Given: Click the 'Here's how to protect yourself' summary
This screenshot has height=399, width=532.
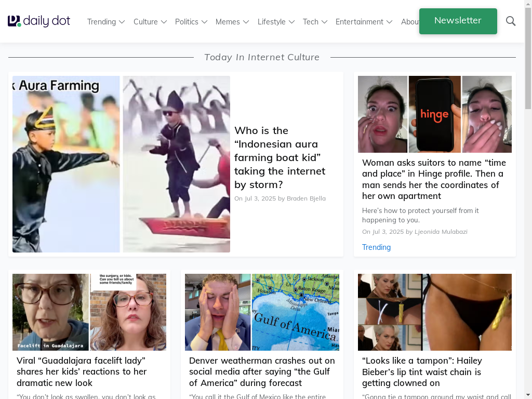Looking at the screenshot, I should click(420, 215).
